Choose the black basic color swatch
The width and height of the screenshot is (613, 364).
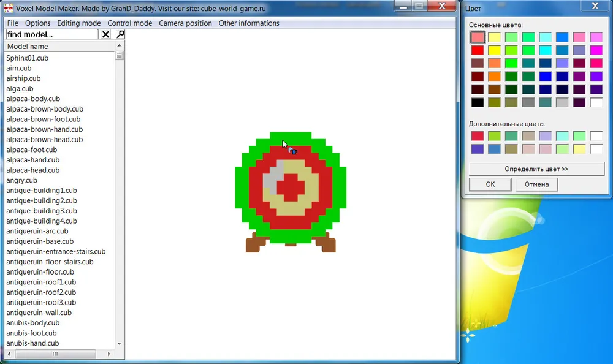click(478, 103)
